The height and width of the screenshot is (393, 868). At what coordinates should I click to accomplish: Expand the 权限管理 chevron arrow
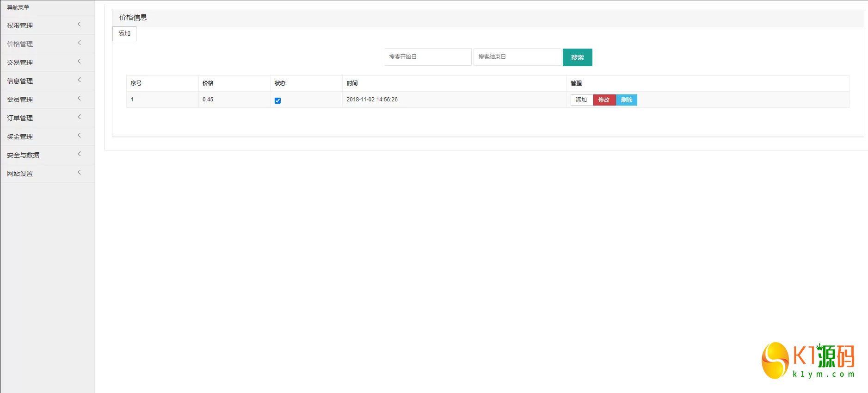tap(79, 24)
